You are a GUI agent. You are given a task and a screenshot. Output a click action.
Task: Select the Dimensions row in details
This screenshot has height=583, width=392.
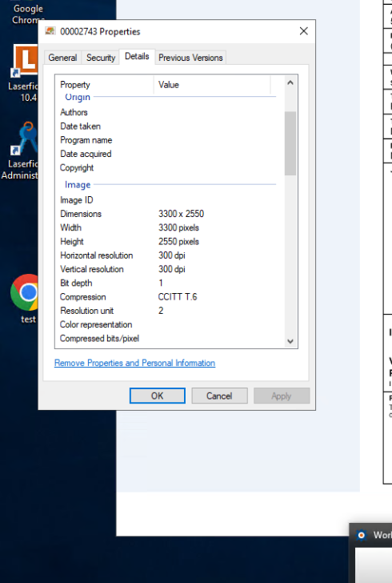tap(170, 214)
